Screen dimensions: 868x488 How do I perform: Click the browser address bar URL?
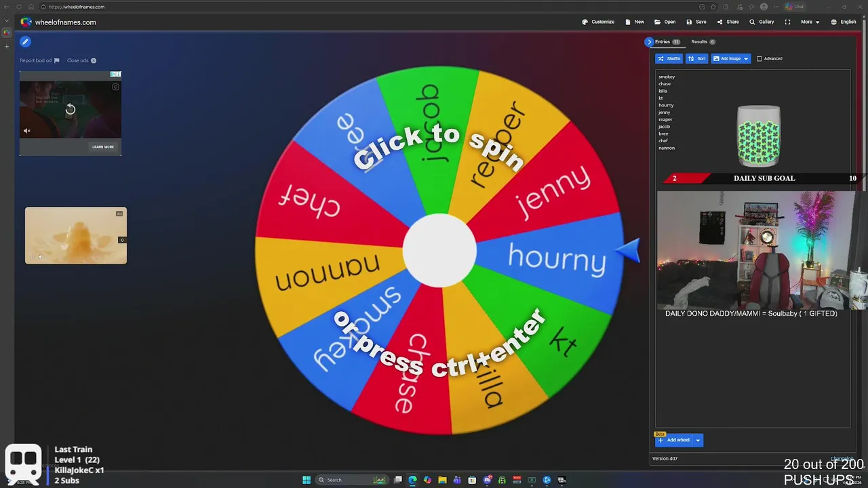tap(77, 7)
